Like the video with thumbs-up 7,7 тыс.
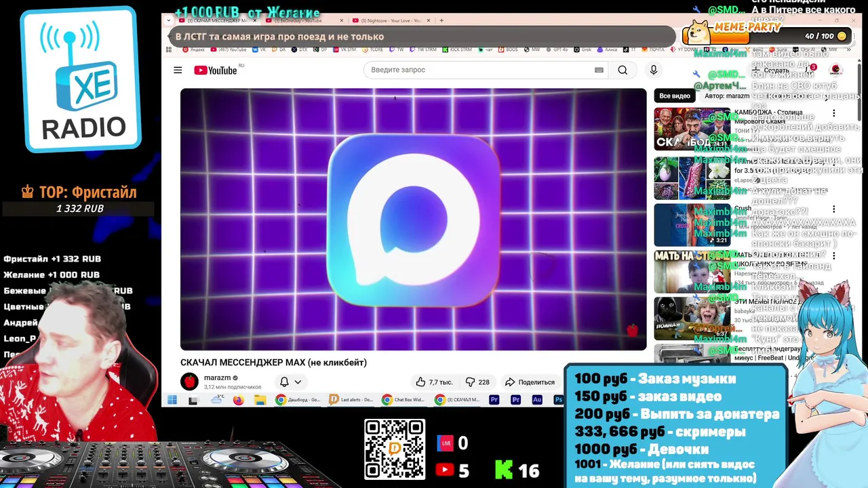Viewport: 868px width, 488px height. [x=434, y=382]
